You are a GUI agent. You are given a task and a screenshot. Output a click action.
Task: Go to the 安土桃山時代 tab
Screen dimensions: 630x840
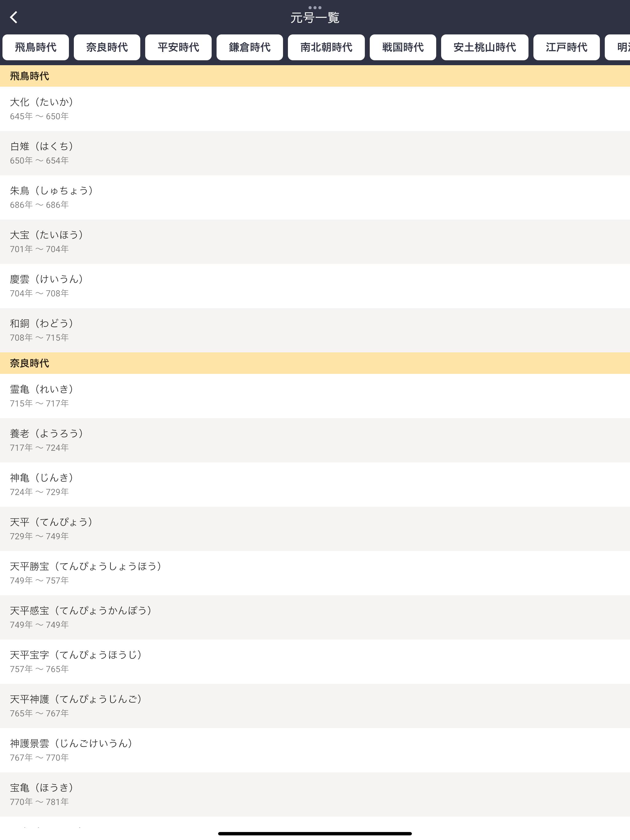(x=484, y=47)
